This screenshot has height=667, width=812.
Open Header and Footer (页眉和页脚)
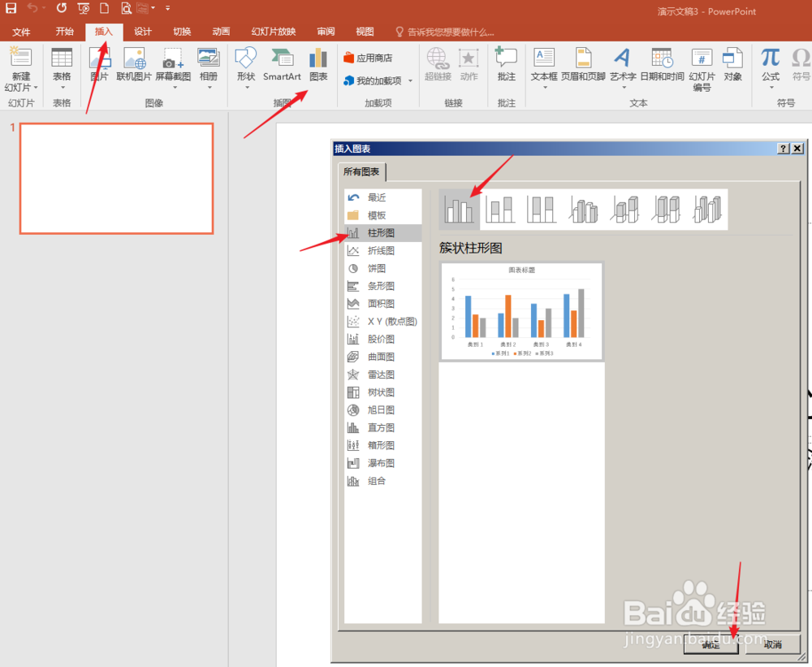pos(583,64)
